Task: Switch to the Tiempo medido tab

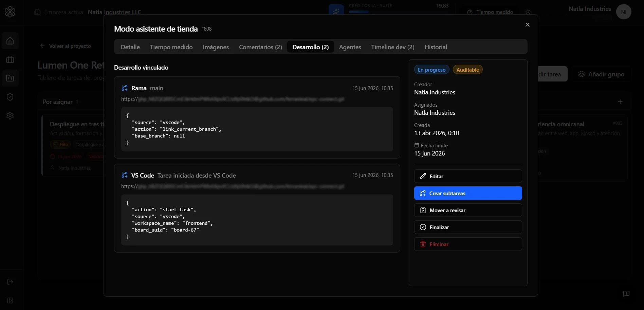Action: [171, 47]
